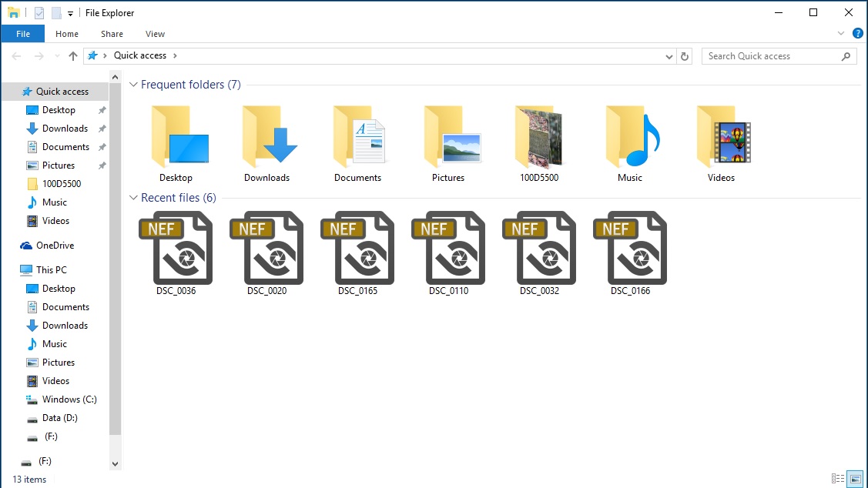Switch to Large icons view in status bar
This screenshot has width=868, height=488.
(x=855, y=479)
